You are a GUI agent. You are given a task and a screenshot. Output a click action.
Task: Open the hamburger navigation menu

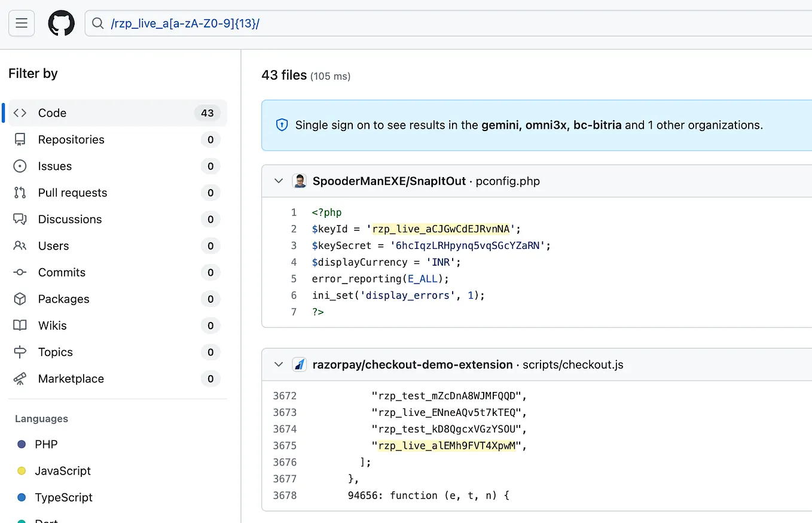pyautogui.click(x=22, y=23)
